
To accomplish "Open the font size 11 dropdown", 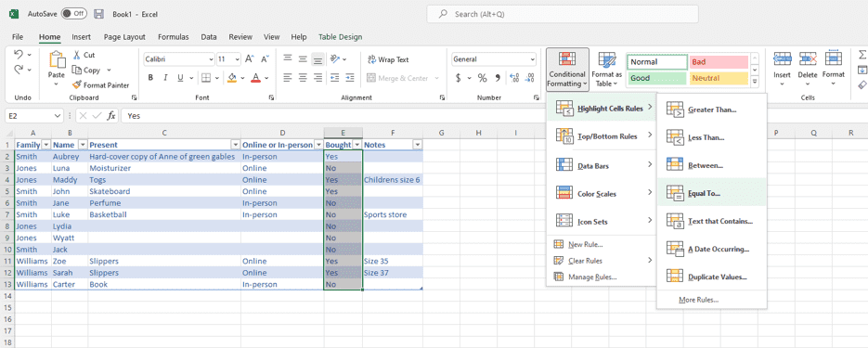I will (238, 59).
